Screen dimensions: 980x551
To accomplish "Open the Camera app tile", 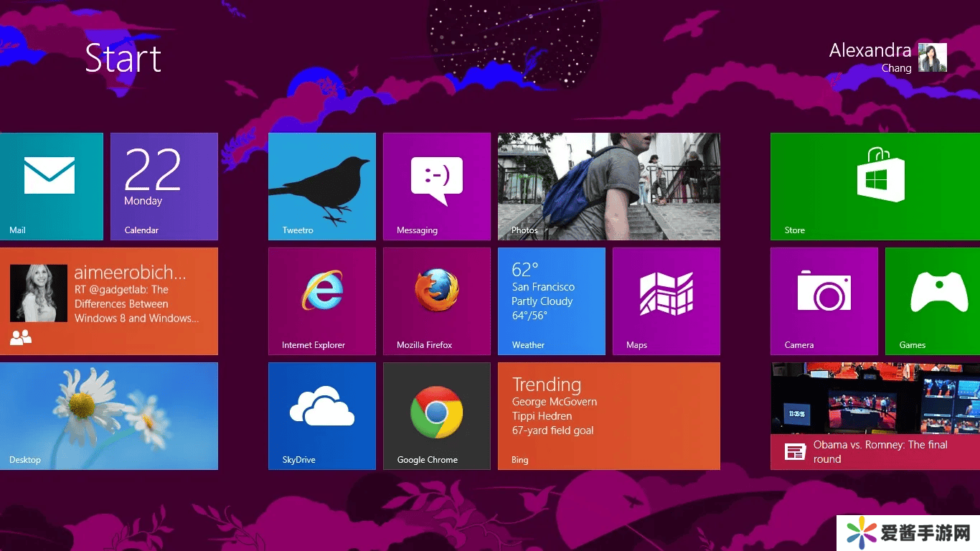I will coord(824,301).
